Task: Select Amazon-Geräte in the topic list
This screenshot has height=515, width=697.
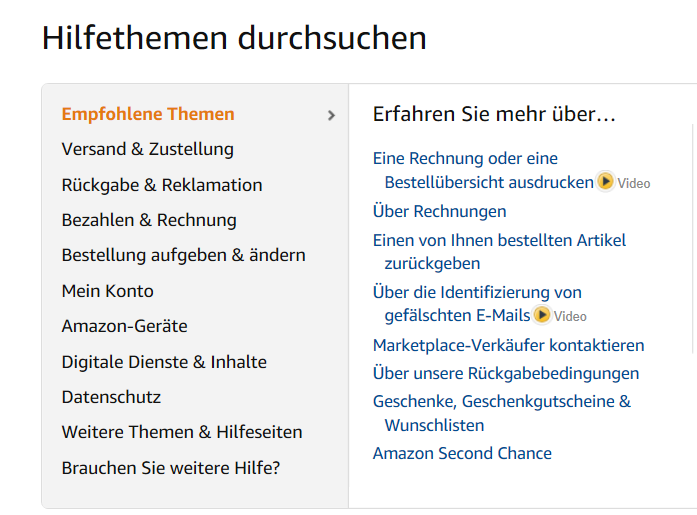Action: coord(124,326)
